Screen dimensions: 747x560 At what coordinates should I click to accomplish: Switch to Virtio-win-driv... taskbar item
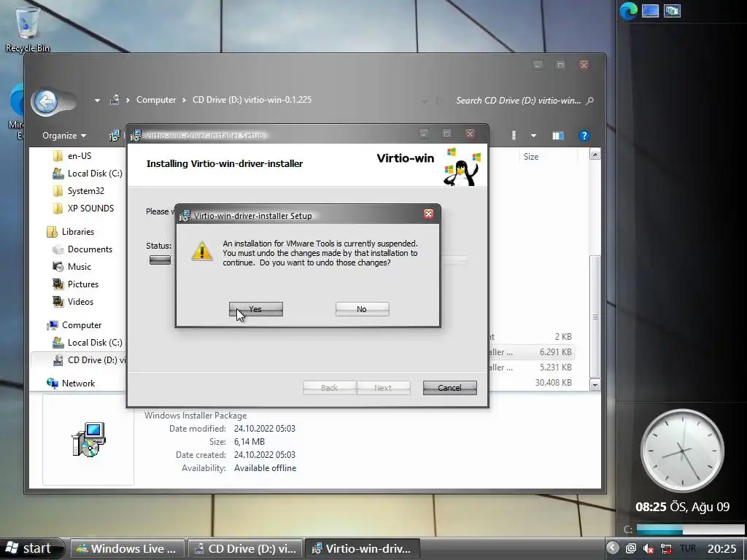point(362,549)
